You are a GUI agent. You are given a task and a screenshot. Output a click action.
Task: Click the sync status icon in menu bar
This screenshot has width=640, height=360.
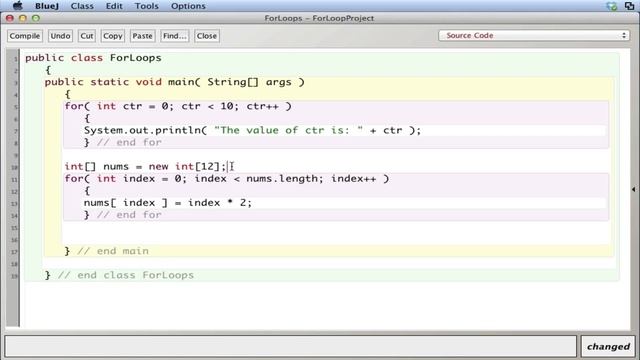pyautogui.click(x=611, y=6)
